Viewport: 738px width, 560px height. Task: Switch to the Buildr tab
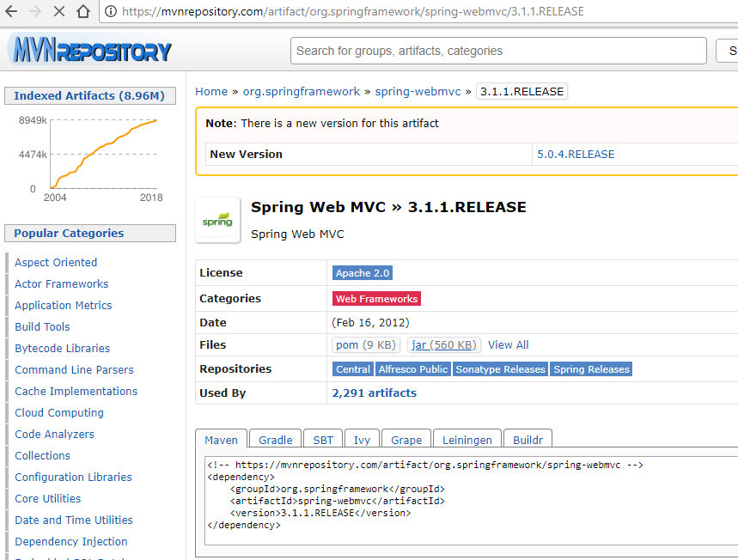click(x=528, y=440)
